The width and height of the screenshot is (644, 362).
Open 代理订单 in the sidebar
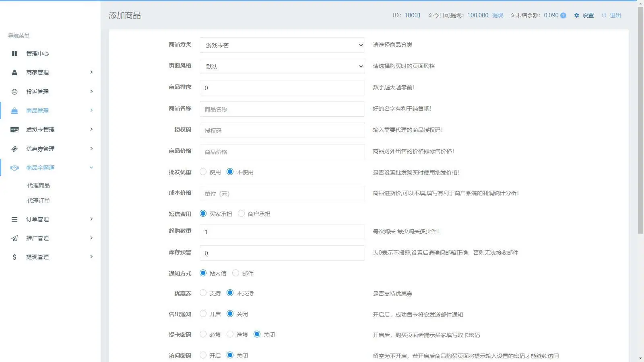[x=39, y=200]
